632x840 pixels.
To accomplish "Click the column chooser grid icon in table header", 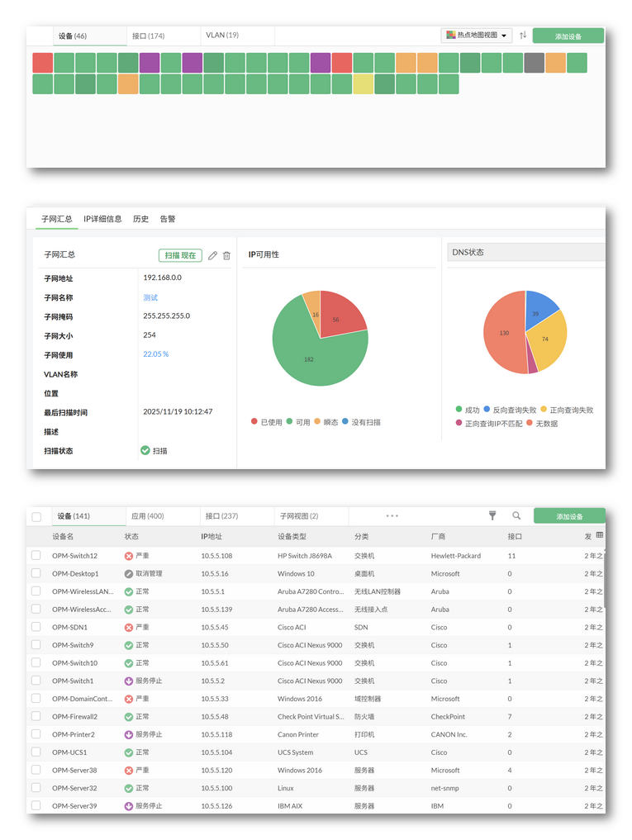I will coord(599,535).
